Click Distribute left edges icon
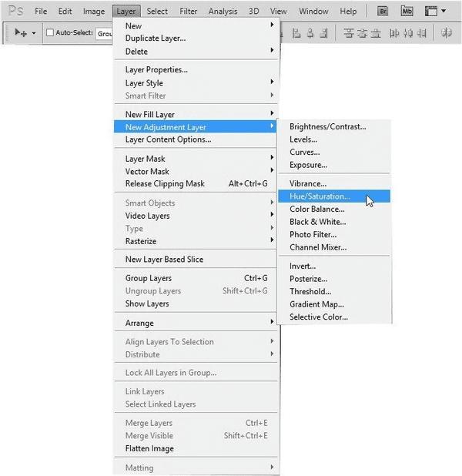Screen dimensions: 462x476 [394, 33]
